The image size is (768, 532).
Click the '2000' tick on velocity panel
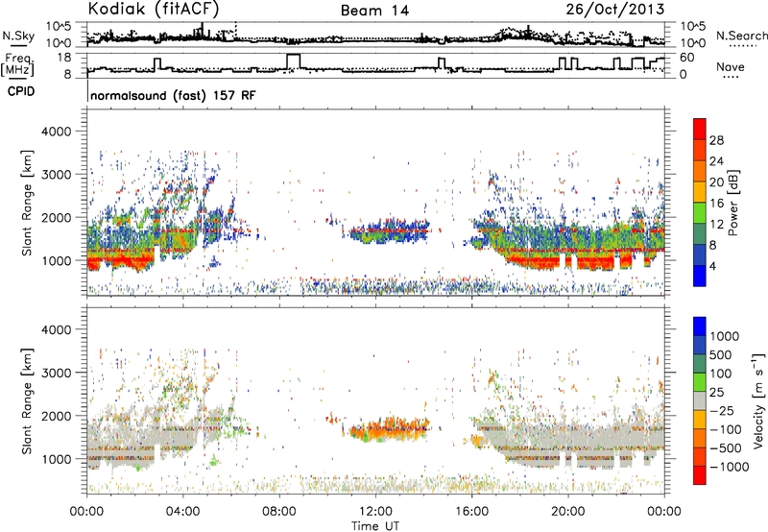[x=56, y=416]
